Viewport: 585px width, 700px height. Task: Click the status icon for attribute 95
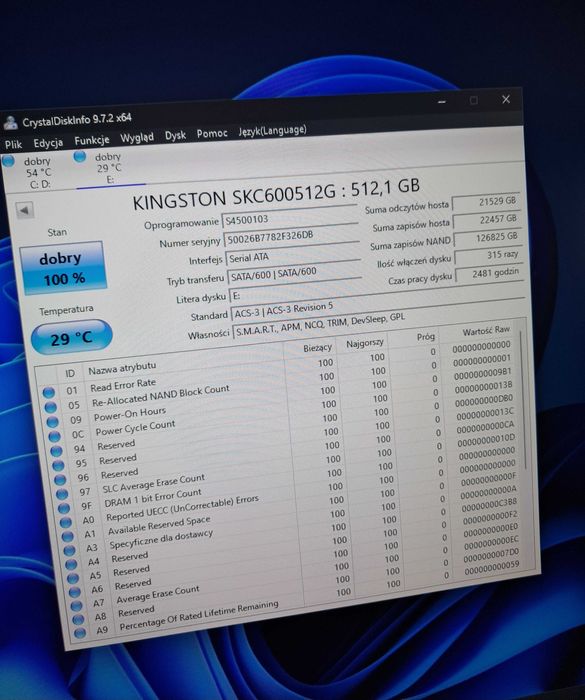click(x=58, y=465)
